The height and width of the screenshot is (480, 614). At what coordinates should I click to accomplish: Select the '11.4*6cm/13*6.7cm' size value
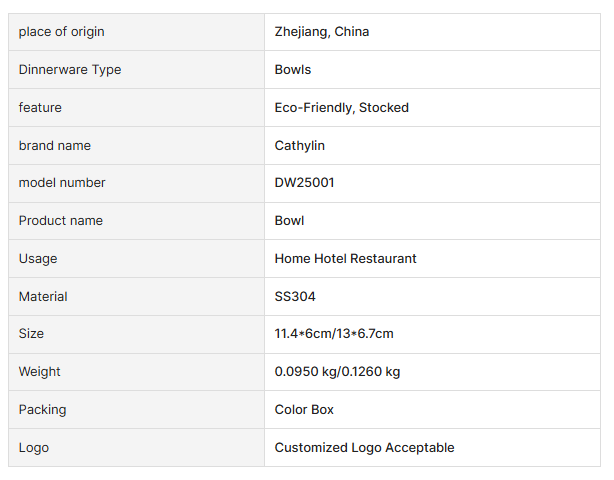[x=334, y=334]
